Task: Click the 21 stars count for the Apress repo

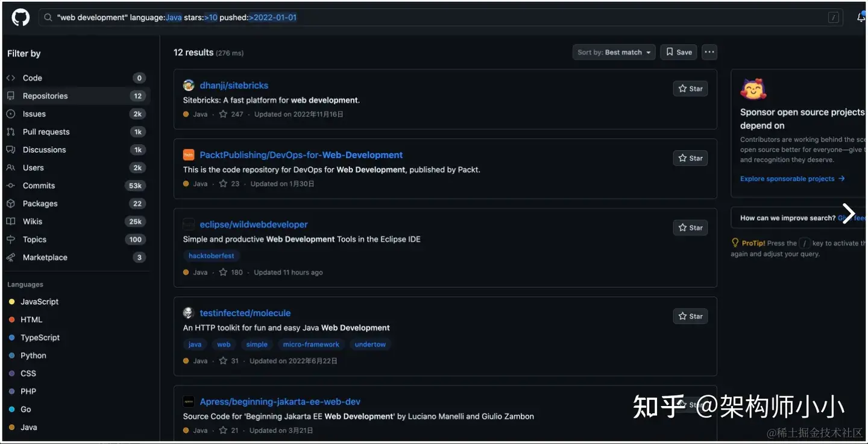Action: pyautogui.click(x=229, y=430)
